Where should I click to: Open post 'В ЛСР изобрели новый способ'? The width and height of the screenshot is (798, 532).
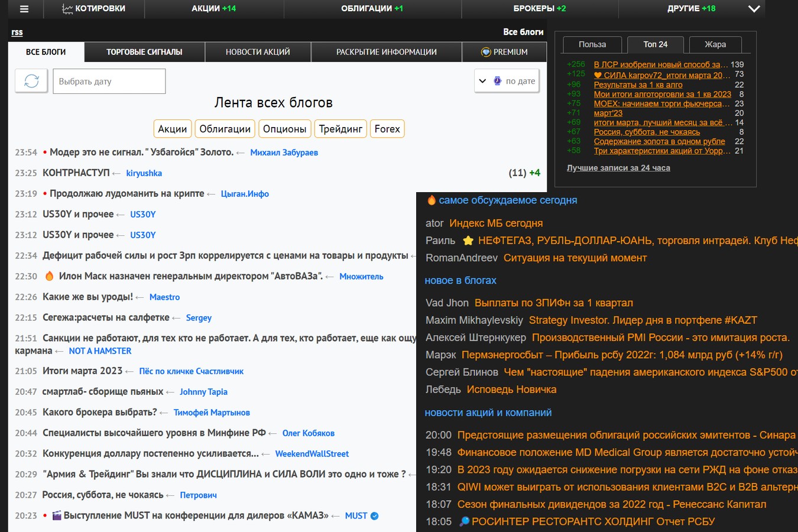click(x=661, y=64)
